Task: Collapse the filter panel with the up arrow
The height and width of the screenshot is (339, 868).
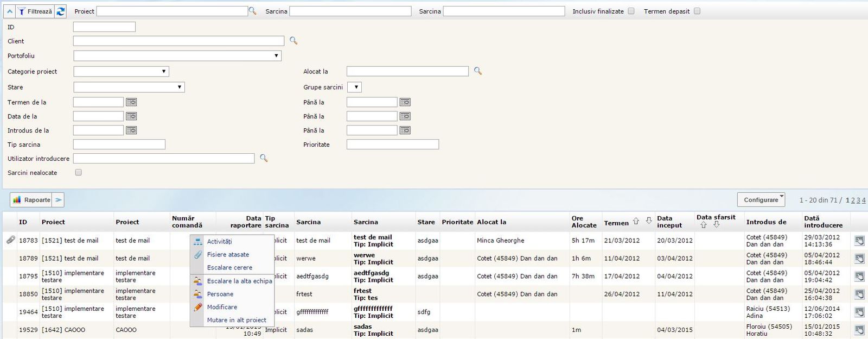Action: [10, 11]
